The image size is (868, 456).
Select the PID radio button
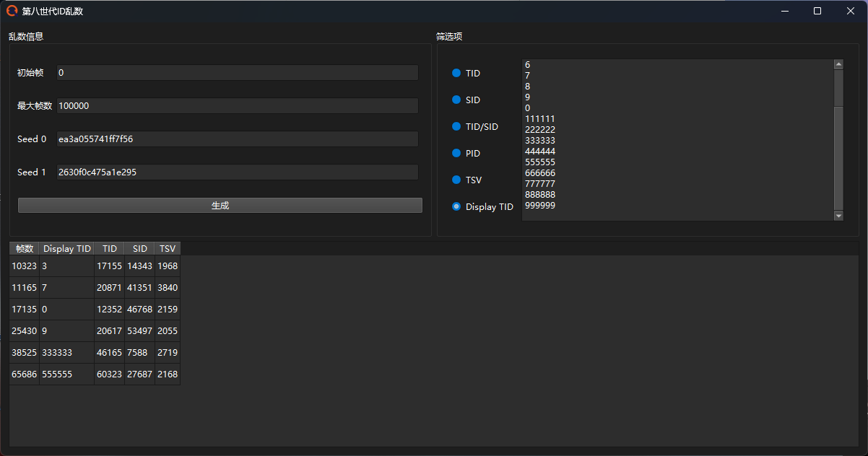tap(456, 154)
